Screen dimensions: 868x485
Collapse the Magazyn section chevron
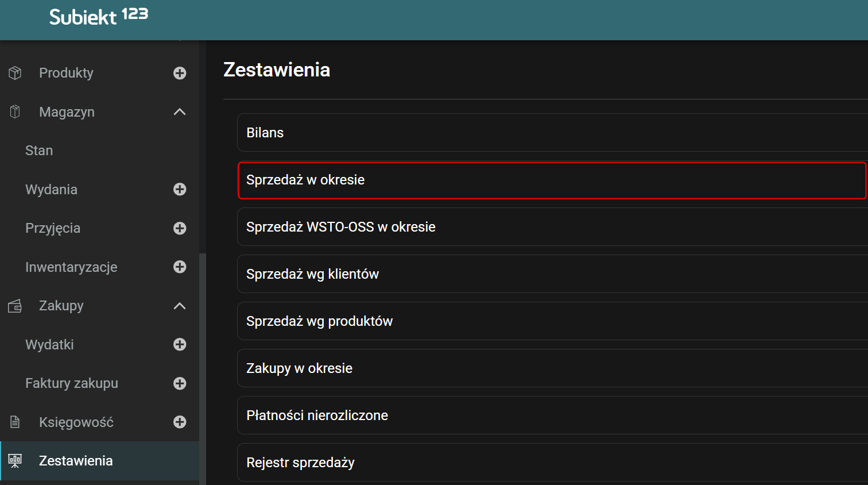(180, 111)
